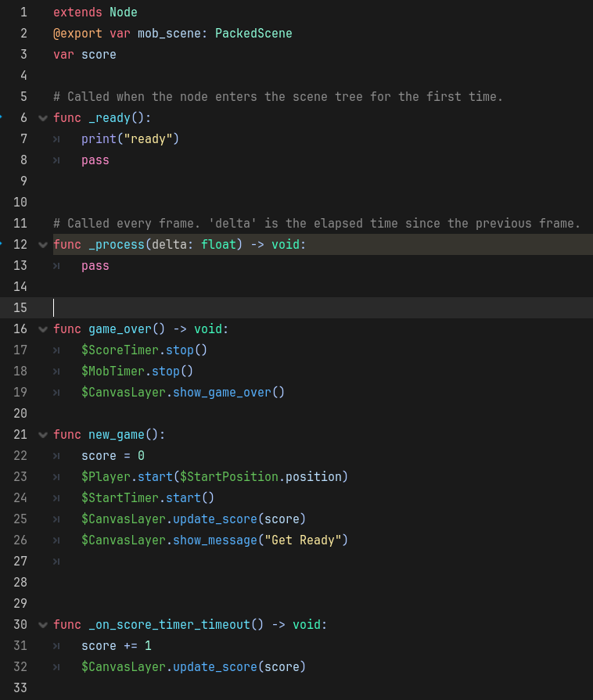Click the 'new_game' function name
593x700 pixels.
pyautogui.click(x=117, y=434)
